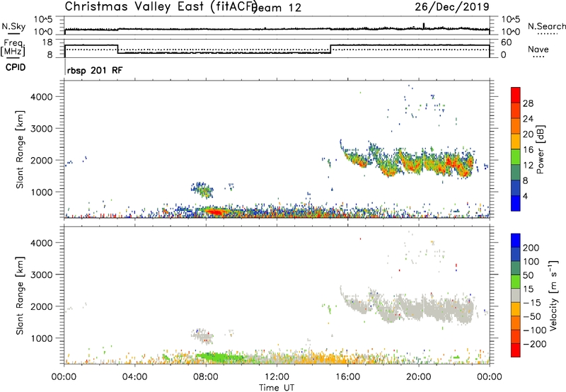This screenshot has width=566, height=392.
Task: Select the '24' label on the Power colorbar
Action: (x=528, y=119)
